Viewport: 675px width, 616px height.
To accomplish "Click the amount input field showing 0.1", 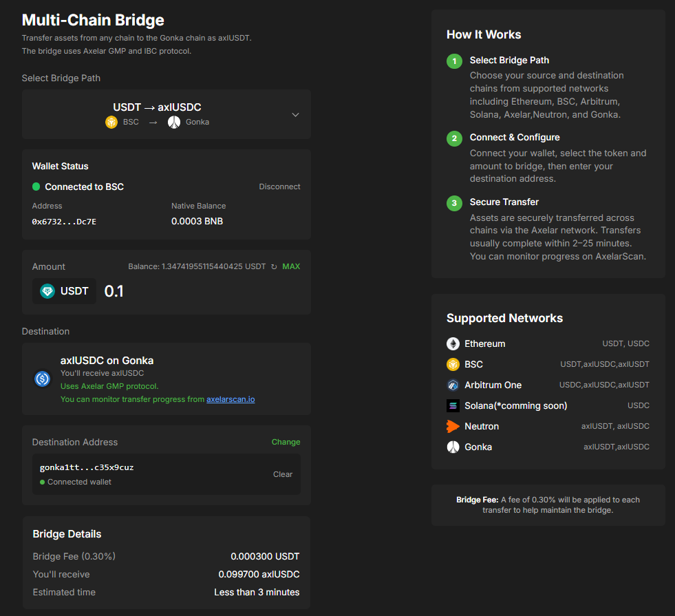I will 200,291.
